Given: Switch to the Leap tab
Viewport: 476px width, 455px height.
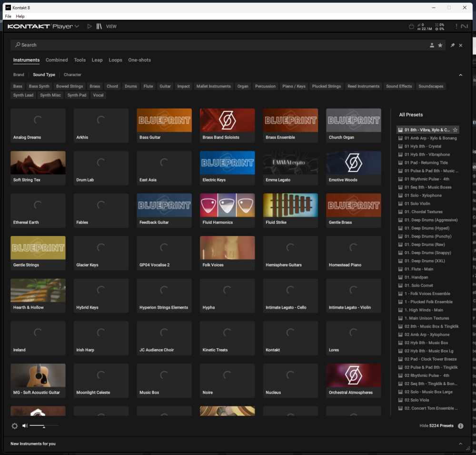Looking at the screenshot, I should (97, 60).
